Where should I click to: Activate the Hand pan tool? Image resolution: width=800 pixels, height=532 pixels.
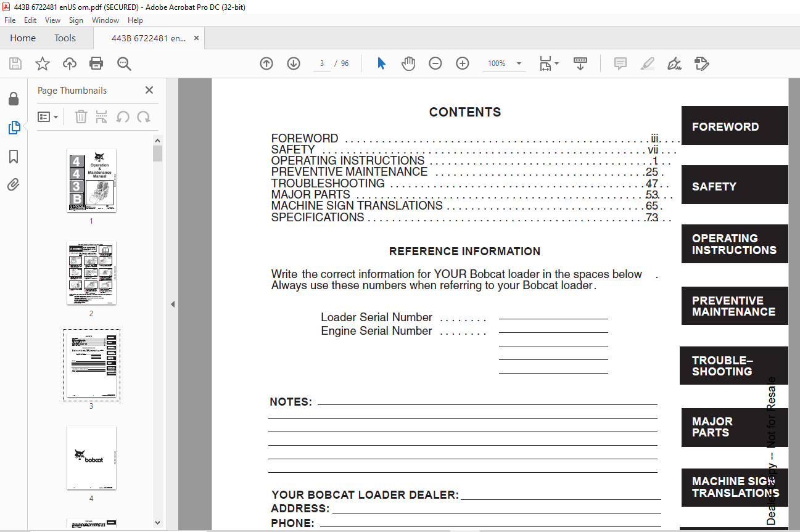408,63
